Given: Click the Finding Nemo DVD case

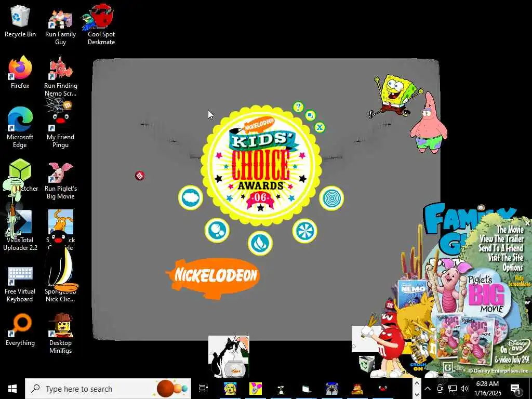Looking at the screenshot, I should click(x=412, y=294).
